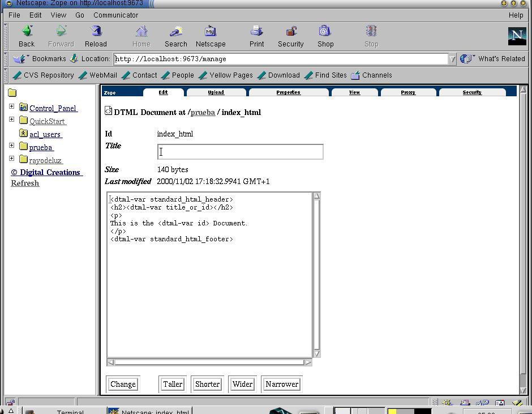Switch to the Properties tab
532x414 pixels.
289,92
